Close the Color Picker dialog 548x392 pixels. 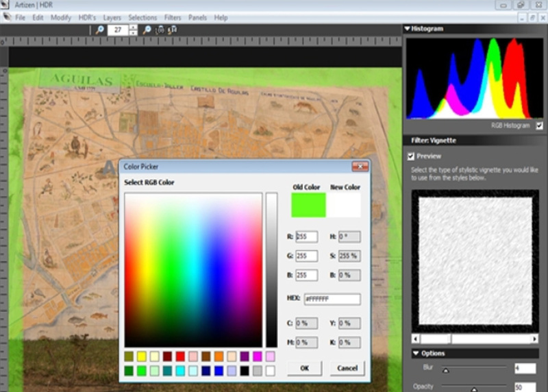pyautogui.click(x=360, y=167)
